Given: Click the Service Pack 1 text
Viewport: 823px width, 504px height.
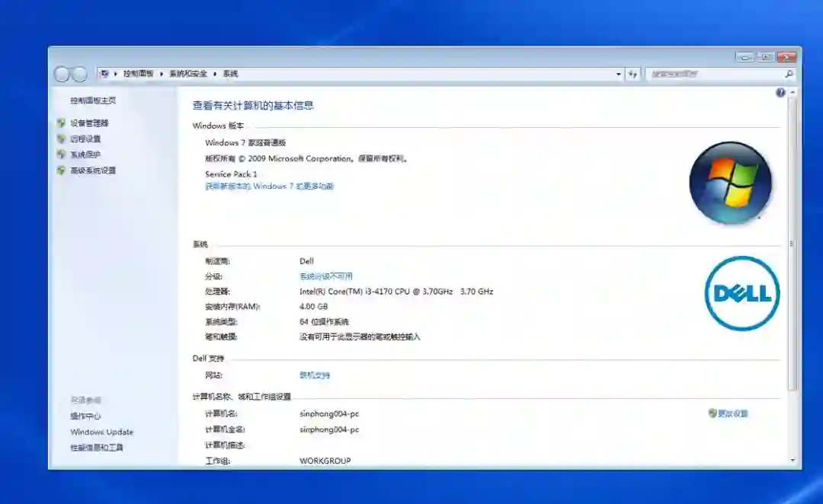Looking at the screenshot, I should pos(231,174).
